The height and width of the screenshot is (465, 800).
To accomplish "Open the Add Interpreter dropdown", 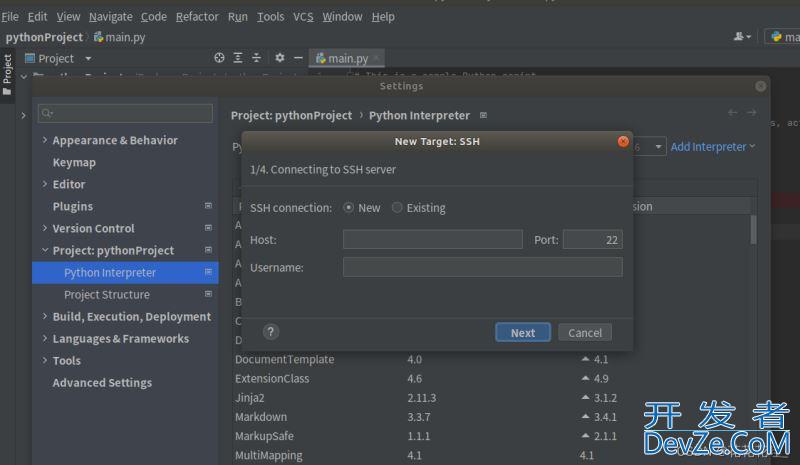I will tap(713, 147).
